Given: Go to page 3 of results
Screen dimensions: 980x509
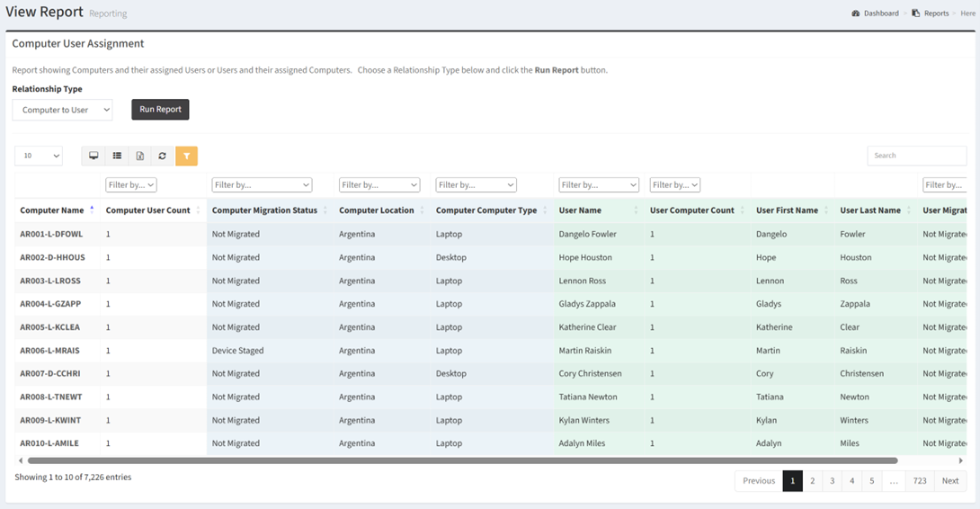Looking at the screenshot, I should (832, 481).
